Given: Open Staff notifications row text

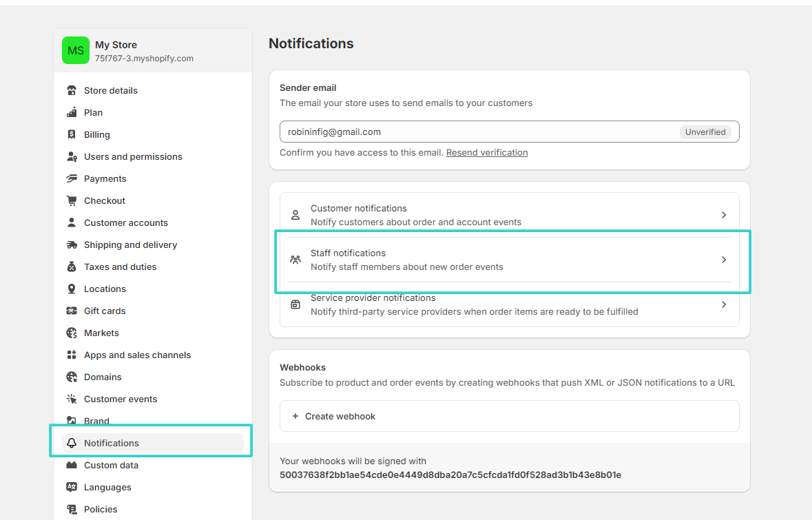Looking at the screenshot, I should pyautogui.click(x=406, y=260).
